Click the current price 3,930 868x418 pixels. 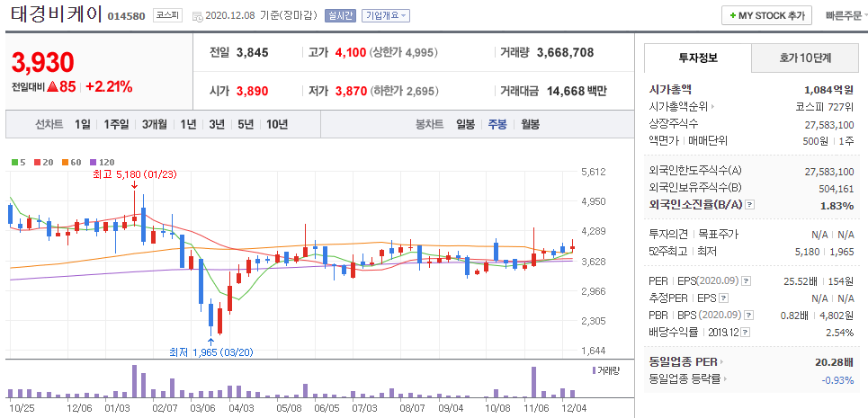[42, 63]
